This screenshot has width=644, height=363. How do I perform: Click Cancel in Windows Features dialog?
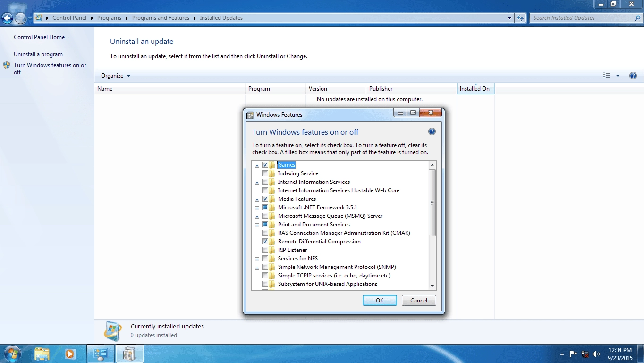coord(419,300)
